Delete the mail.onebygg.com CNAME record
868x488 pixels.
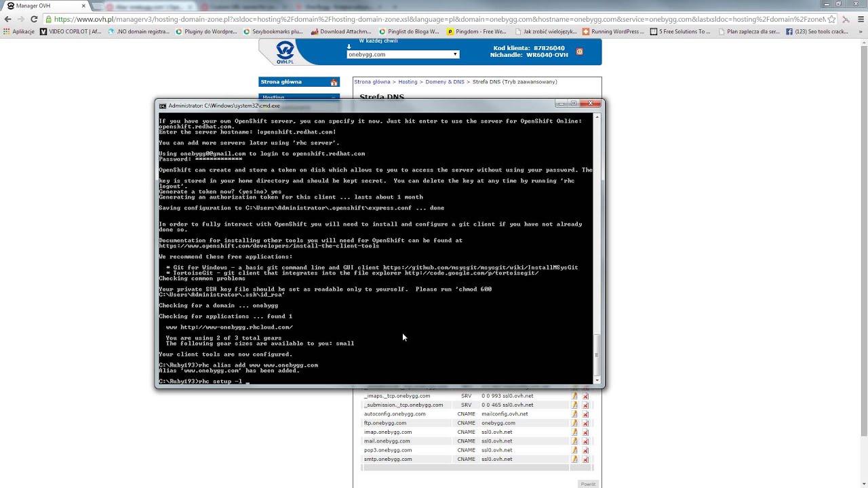point(585,441)
